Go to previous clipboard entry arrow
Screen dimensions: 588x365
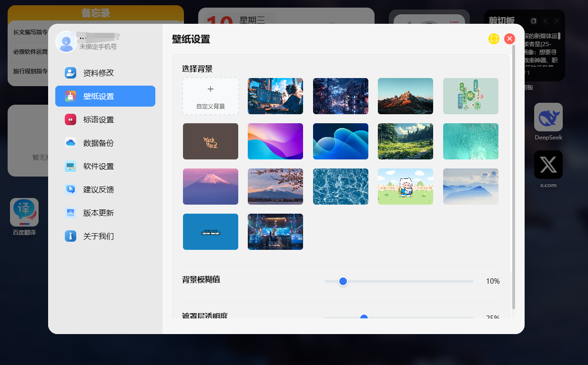pyautogui.click(x=545, y=21)
